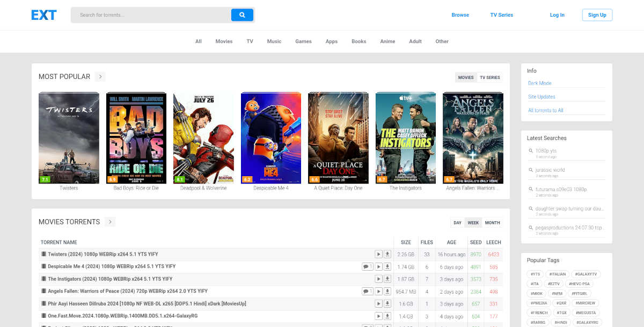Open the Movies category tab
644x327 pixels.
224,41
